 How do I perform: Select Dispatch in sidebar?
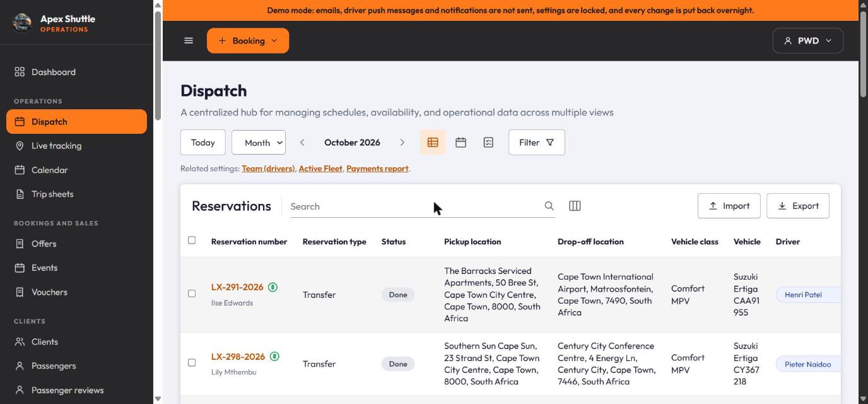coord(76,122)
